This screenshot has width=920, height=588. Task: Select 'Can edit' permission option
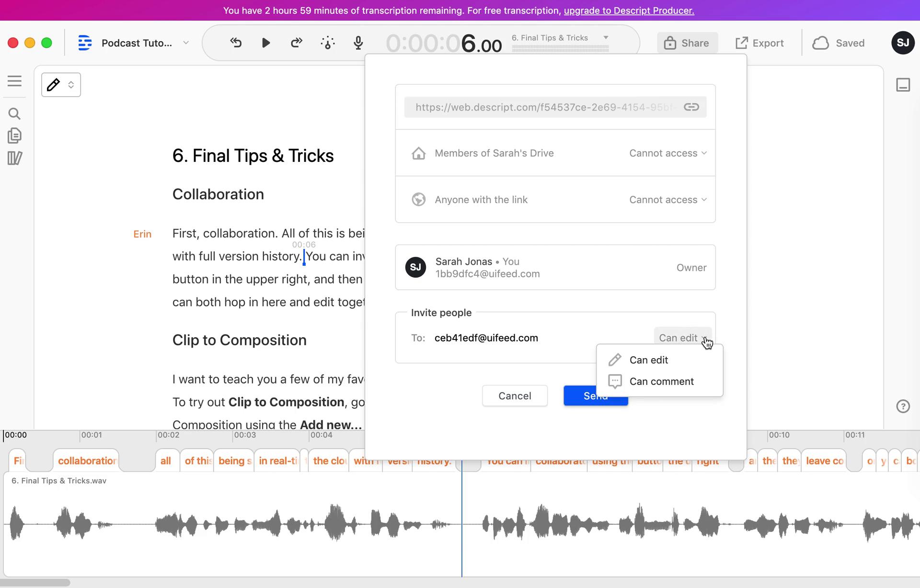click(648, 360)
